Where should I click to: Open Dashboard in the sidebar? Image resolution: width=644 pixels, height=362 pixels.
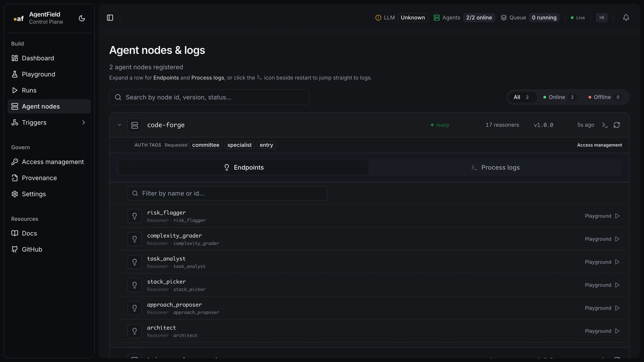coord(49,58)
